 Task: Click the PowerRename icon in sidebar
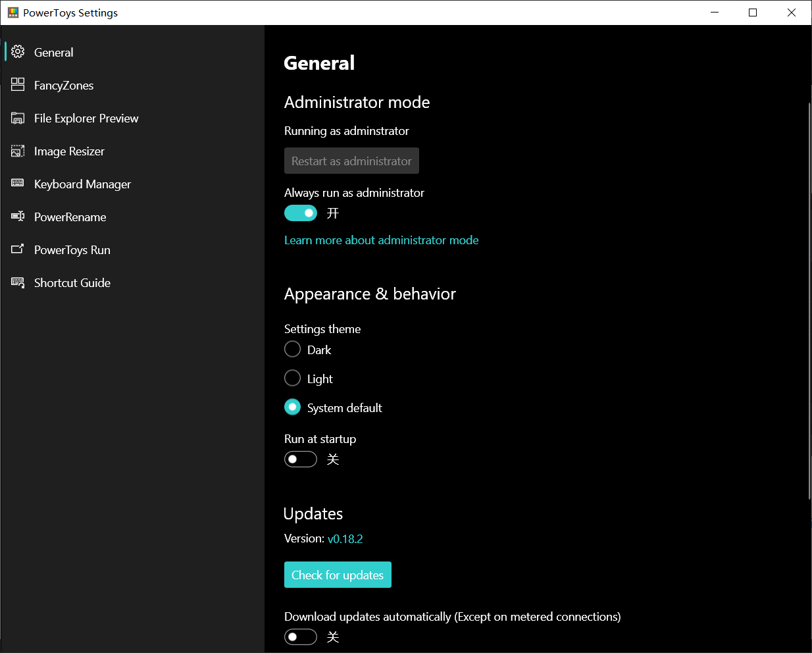click(x=18, y=217)
